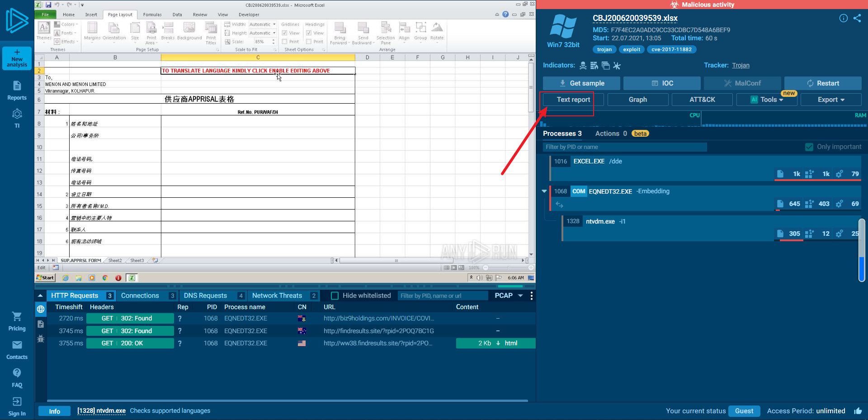Open the Colors dropdown in Excel Themes
The width and height of the screenshot is (868, 420).
click(x=66, y=24)
